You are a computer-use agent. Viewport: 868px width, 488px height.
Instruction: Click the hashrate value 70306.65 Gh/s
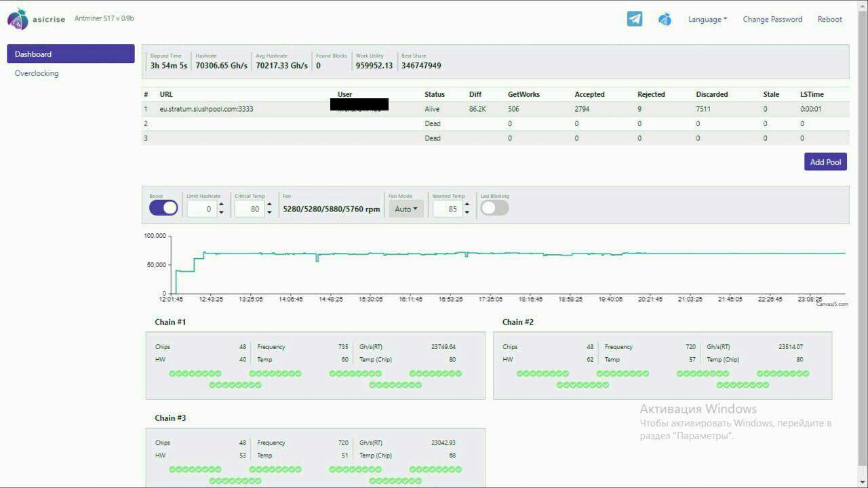point(222,66)
